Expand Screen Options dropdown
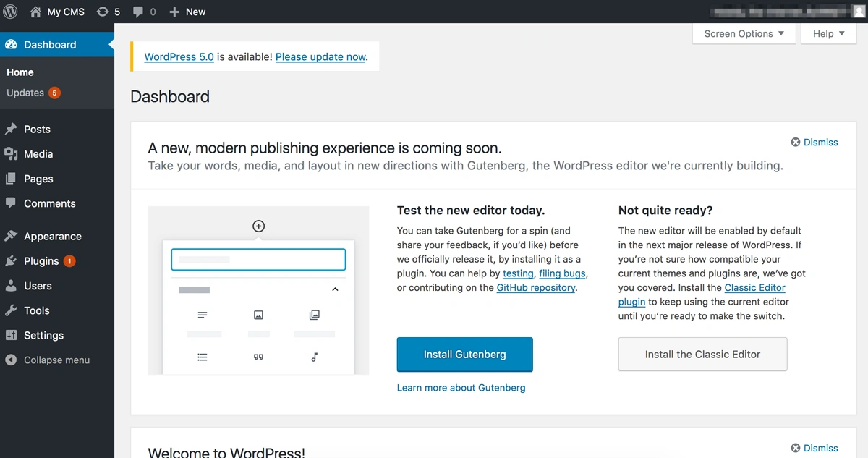 click(744, 34)
